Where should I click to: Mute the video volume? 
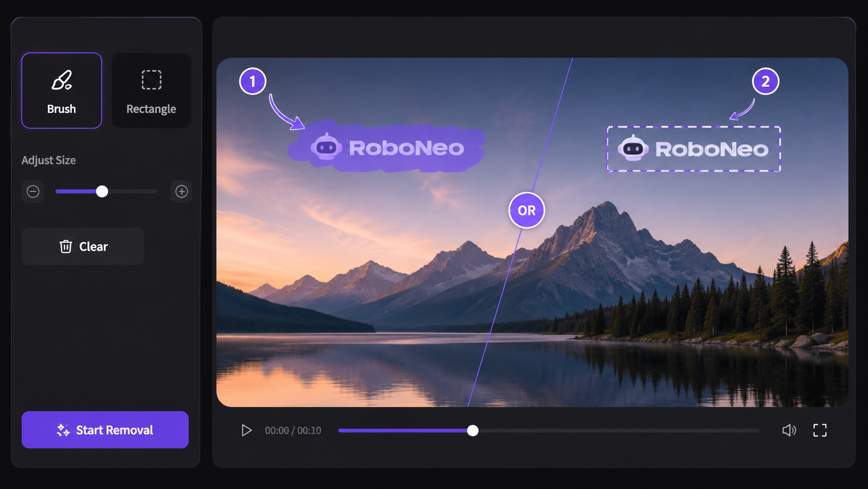tap(789, 430)
